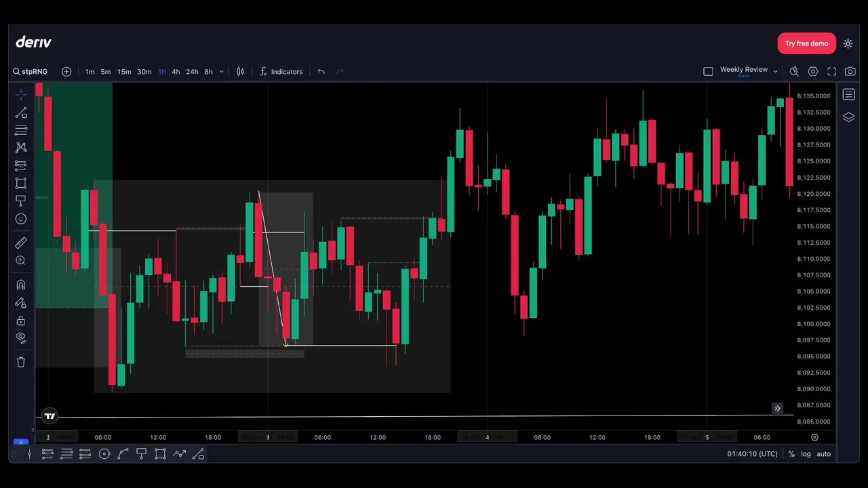Toggle lock all drawings
This screenshot has height=488, width=868.
pyautogui.click(x=21, y=321)
